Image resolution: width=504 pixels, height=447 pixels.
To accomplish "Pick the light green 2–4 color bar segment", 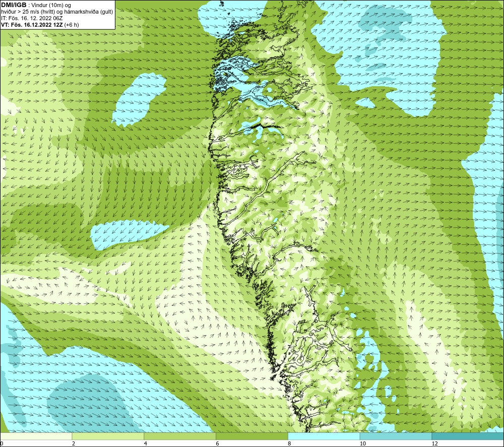I will tap(108, 436).
